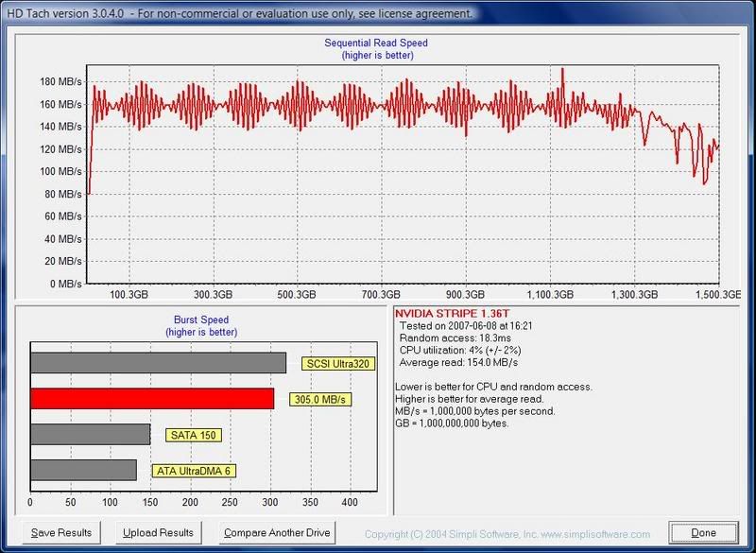Select the 180 MB/s axis label
The height and width of the screenshot is (553, 756).
coord(60,81)
